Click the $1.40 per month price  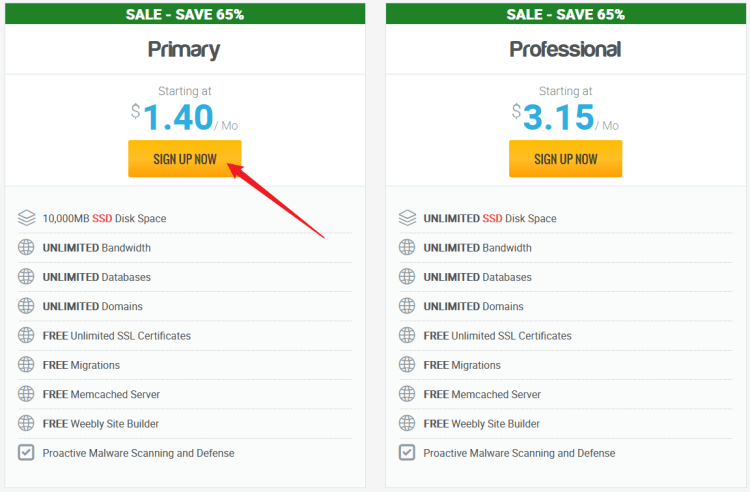pos(184,118)
